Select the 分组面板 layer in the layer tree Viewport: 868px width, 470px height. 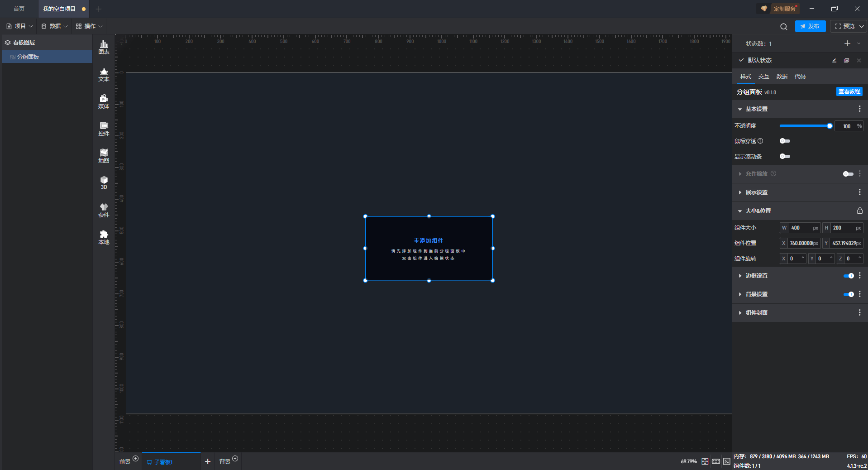pos(47,57)
